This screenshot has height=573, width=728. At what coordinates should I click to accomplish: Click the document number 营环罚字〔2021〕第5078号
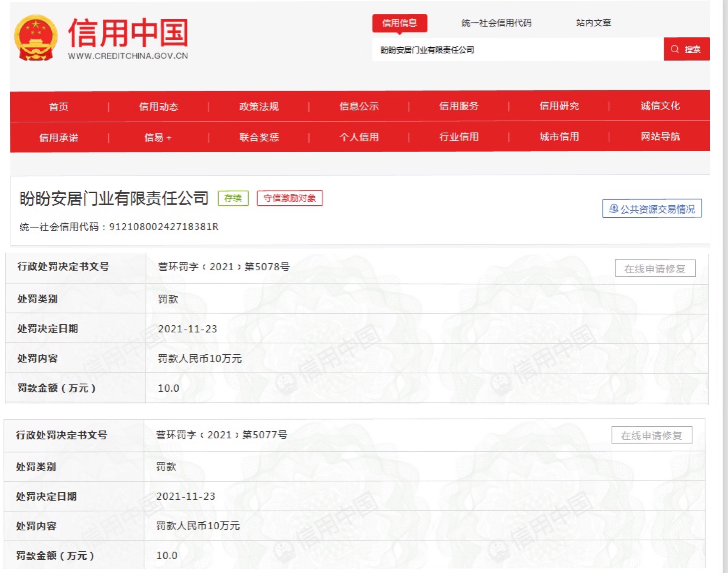click(x=224, y=267)
